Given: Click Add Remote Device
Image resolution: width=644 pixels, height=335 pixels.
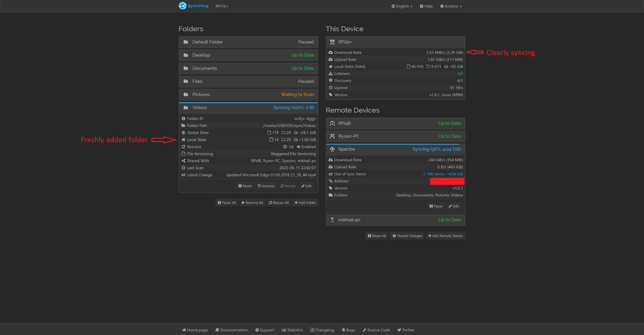Looking at the screenshot, I should pyautogui.click(x=445, y=236).
